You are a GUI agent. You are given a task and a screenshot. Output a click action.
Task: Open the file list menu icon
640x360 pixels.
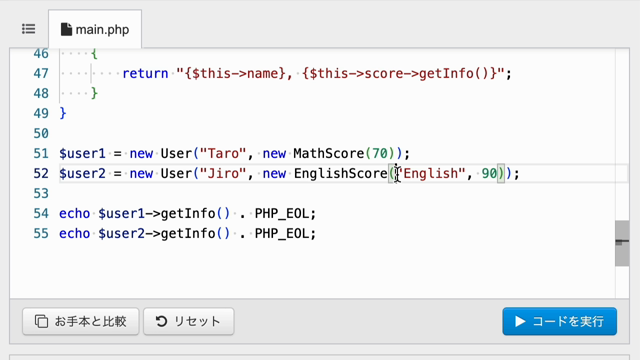point(29,29)
